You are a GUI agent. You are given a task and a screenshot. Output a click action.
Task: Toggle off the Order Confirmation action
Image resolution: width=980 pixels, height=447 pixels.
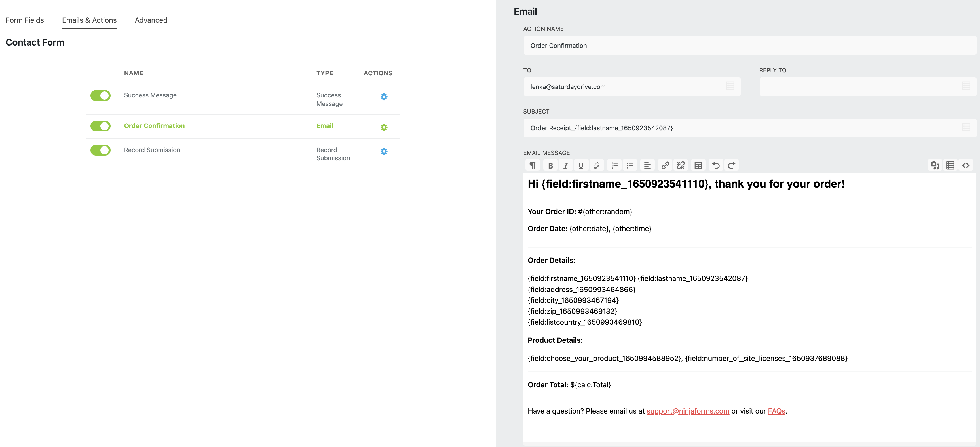pyautogui.click(x=100, y=126)
